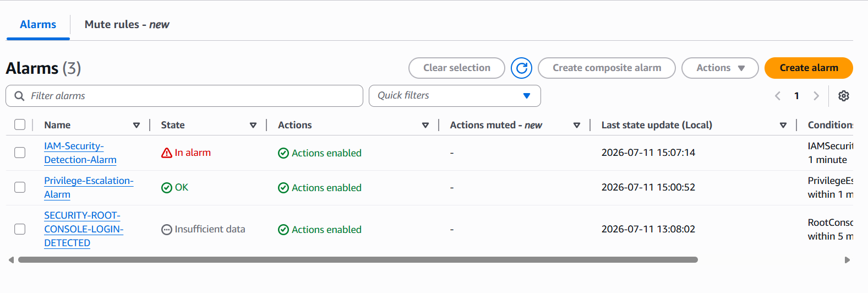Refresh the alarms list
Viewport: 868px width, 293px height.
tap(521, 68)
